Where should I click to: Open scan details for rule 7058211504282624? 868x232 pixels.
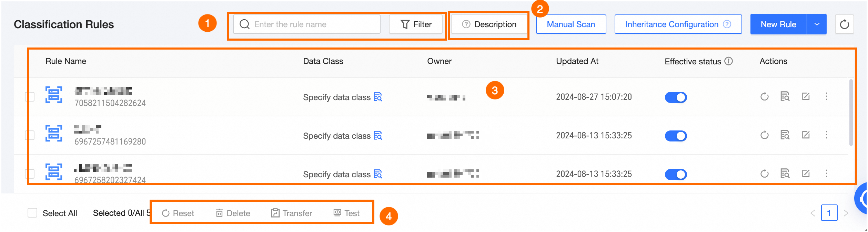point(785,97)
